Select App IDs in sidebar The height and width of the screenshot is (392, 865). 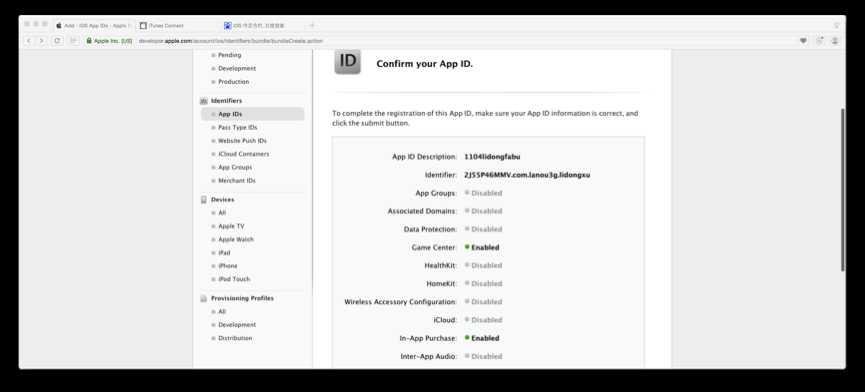click(x=253, y=114)
